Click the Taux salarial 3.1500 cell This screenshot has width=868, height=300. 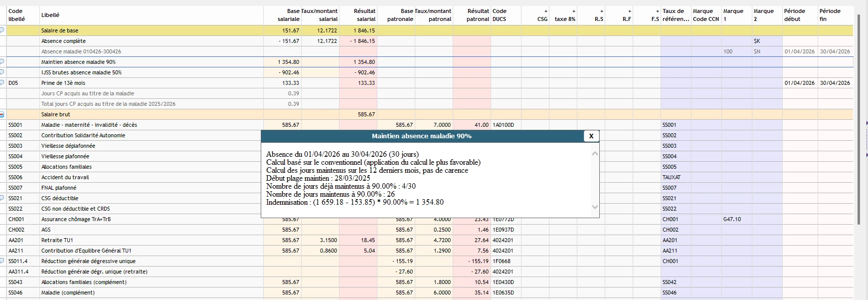click(320, 240)
